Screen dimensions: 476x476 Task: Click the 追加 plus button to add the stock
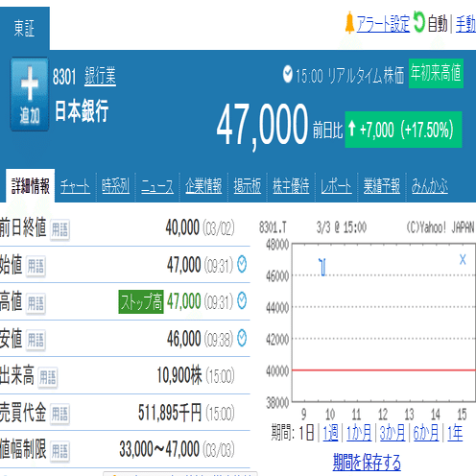pyautogui.click(x=30, y=94)
